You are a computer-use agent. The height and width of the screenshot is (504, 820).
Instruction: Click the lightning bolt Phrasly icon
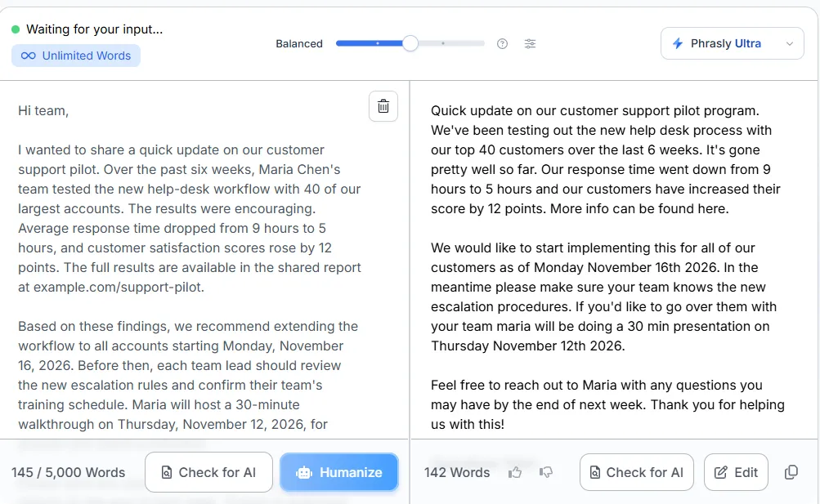click(x=678, y=43)
